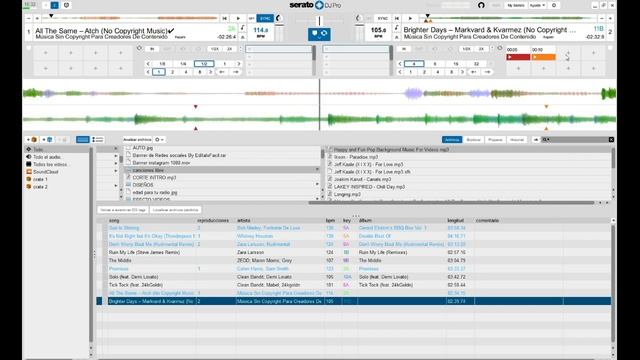Add new crate icon in library toolbar

coord(32,140)
